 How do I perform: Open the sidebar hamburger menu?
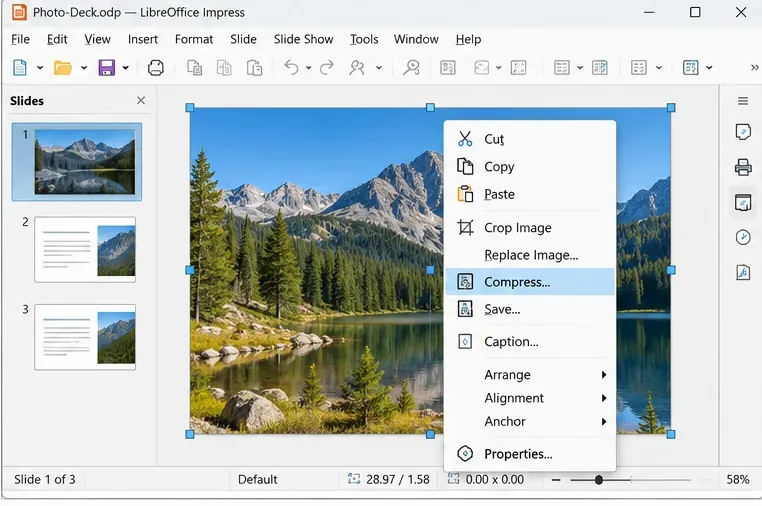click(x=743, y=101)
